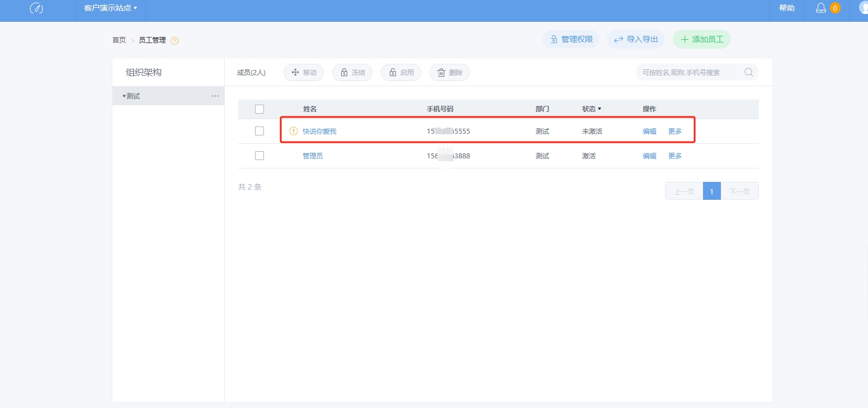Check the box for 快说你爱我 row

[x=260, y=131]
